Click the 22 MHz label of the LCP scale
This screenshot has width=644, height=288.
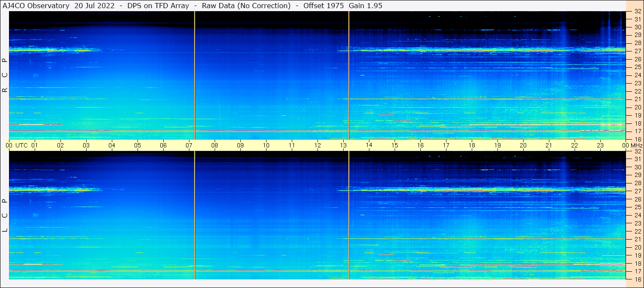638,231
